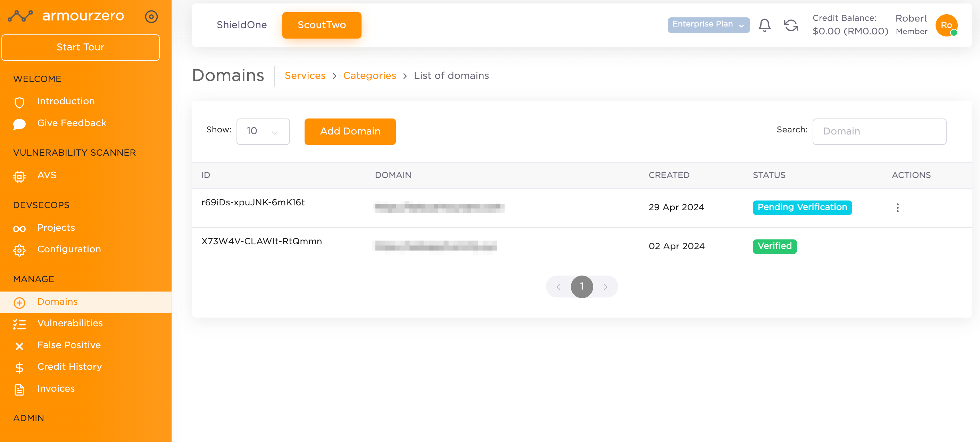Click the 02 Apr 2024 created date
Screen dimensions: 980x442
coord(676,246)
